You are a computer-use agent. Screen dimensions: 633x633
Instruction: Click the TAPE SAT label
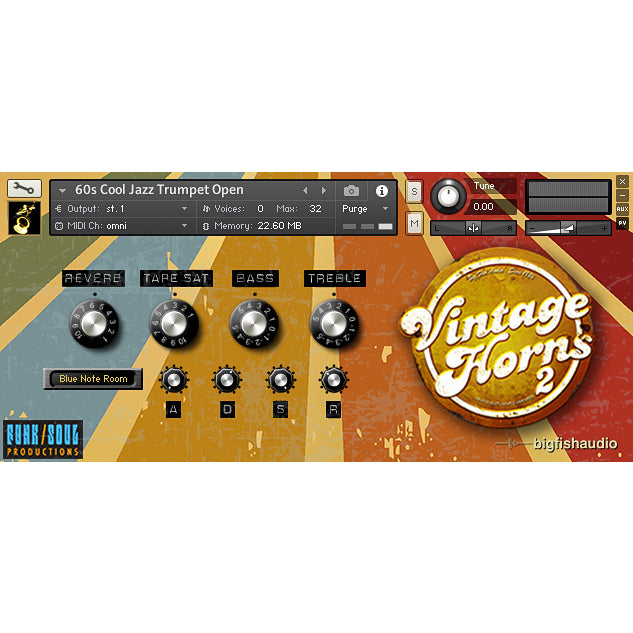pos(176,278)
